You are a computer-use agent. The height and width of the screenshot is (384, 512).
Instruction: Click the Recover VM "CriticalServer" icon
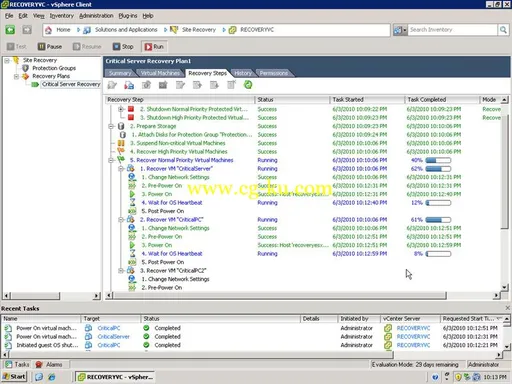pos(131,168)
